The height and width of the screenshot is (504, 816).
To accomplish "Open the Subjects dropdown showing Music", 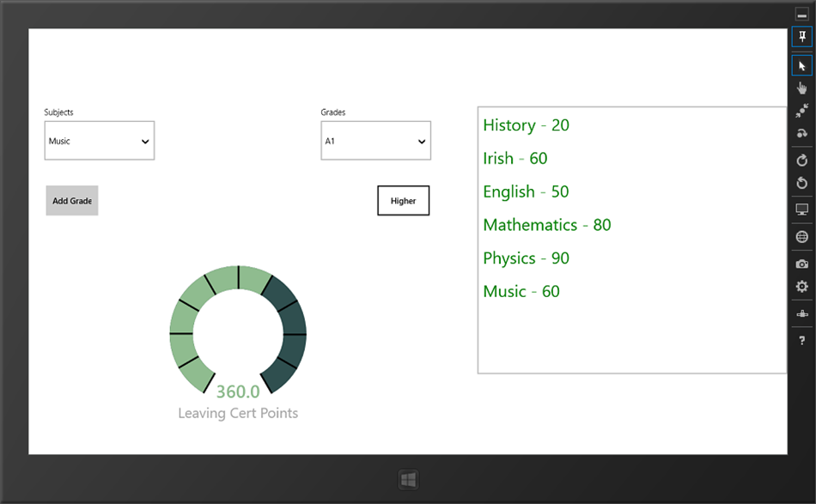I will tap(100, 141).
